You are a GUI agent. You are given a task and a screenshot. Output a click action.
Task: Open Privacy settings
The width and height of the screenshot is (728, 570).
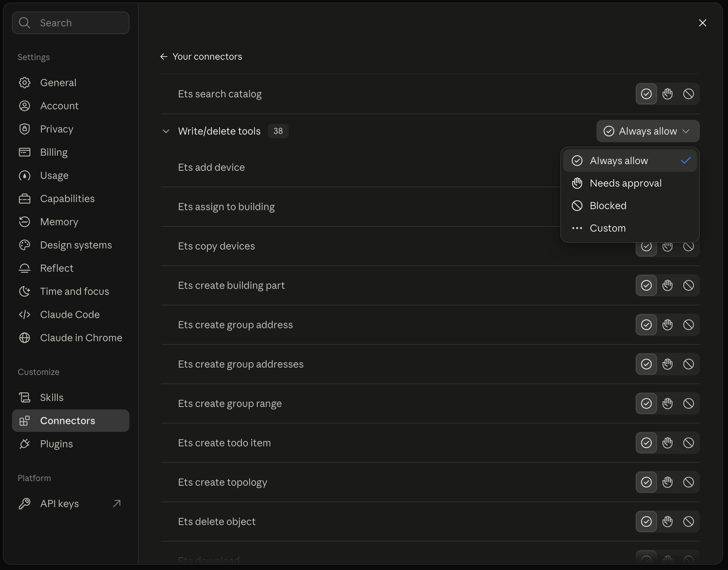pos(71,129)
